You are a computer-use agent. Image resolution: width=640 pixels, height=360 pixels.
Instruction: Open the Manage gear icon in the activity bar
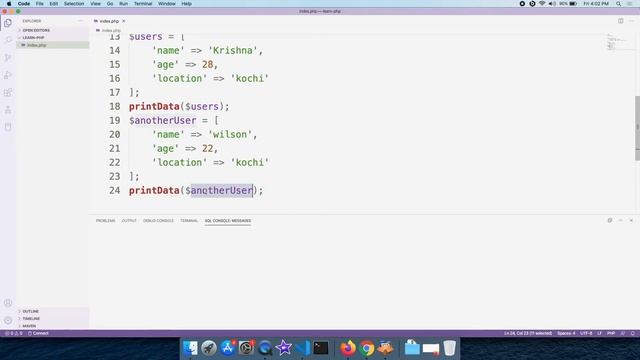click(8, 320)
